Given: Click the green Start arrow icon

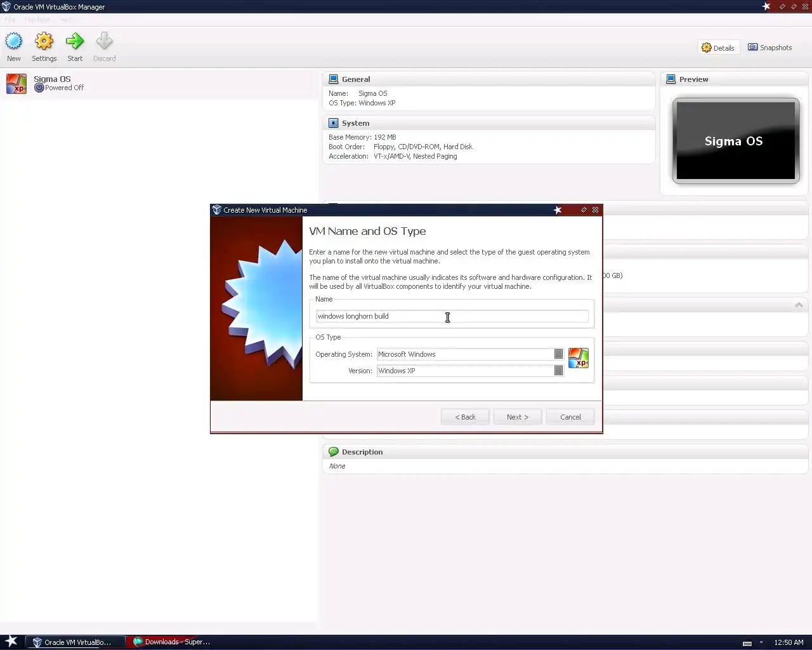Looking at the screenshot, I should pos(75,42).
